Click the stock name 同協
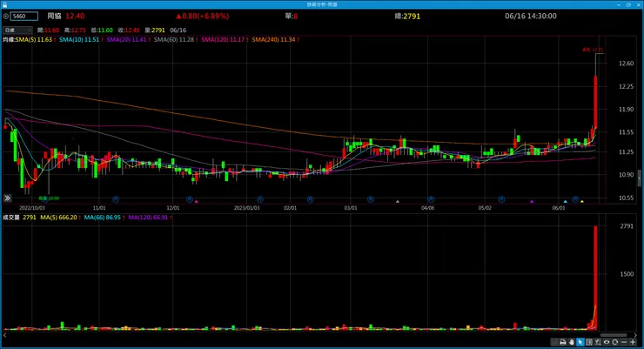The width and height of the screenshot is (644, 349). 54,16
